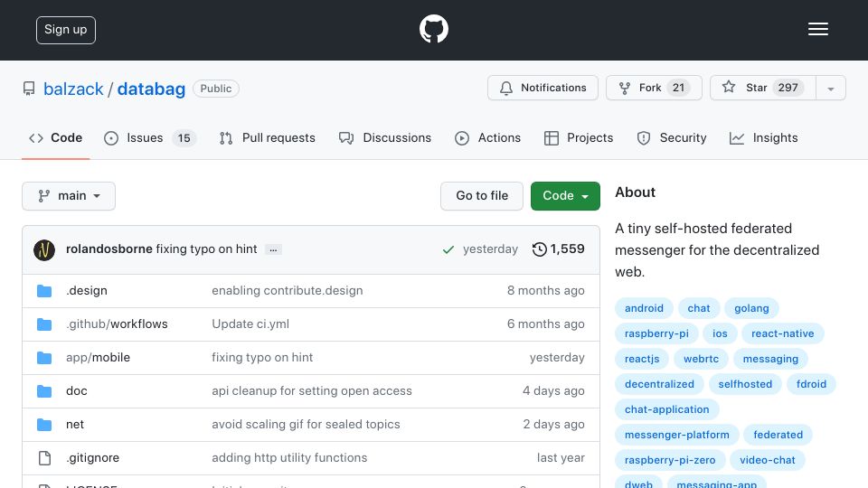Screen dimensions: 868x488
Task: Click the app/mobile folder icon
Action: point(44,358)
